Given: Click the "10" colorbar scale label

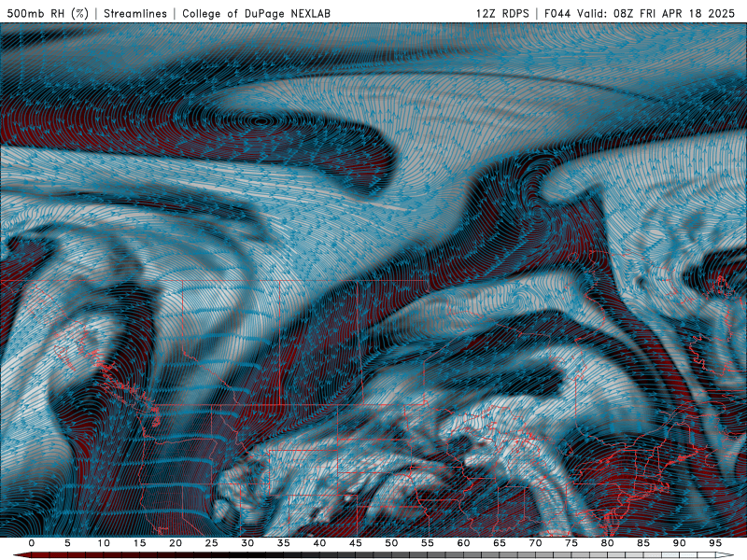Looking at the screenshot, I should [104, 543].
